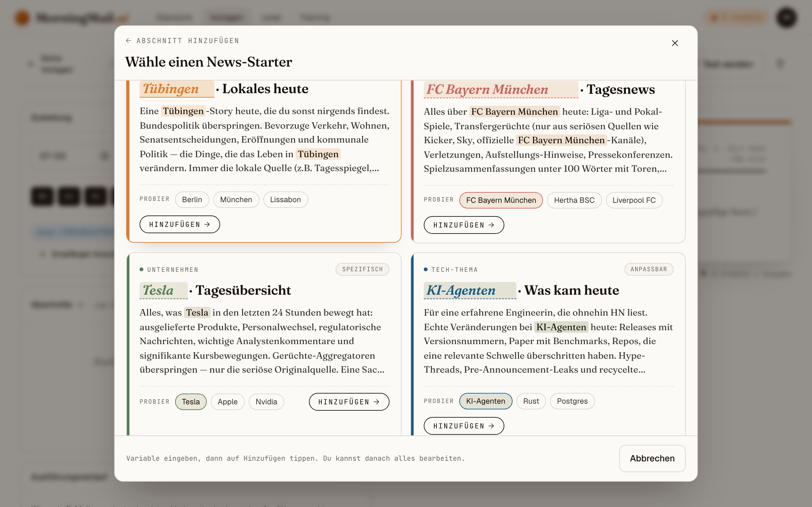The height and width of the screenshot is (507, 812).
Task: Add the Tübingen Lokales heute starter
Action: [x=180, y=224]
